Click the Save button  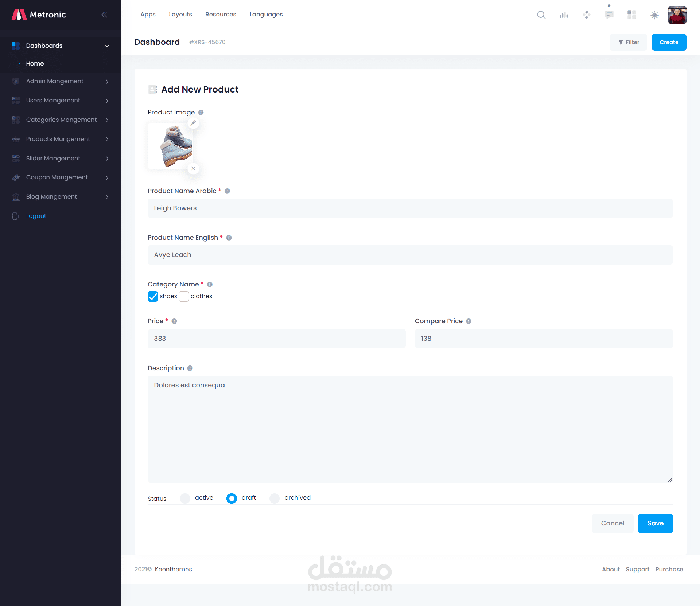coord(655,523)
